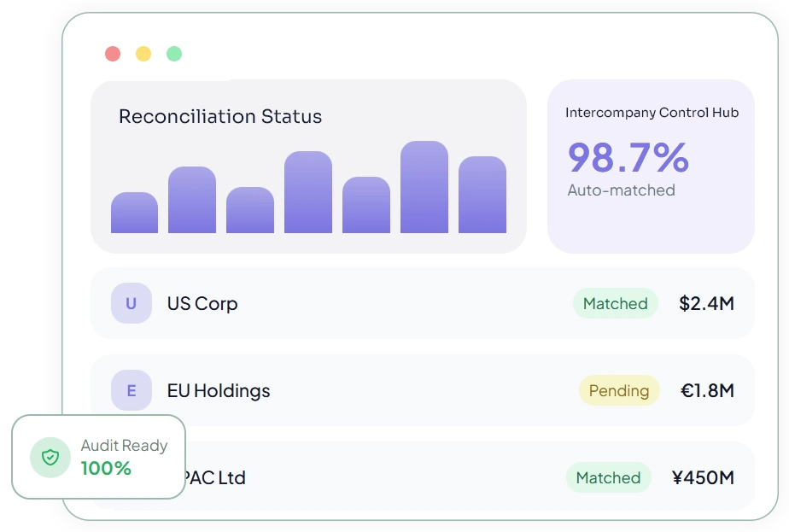Select the tallest bar in Reconciliation chart
The image size is (789, 532).
(x=424, y=187)
